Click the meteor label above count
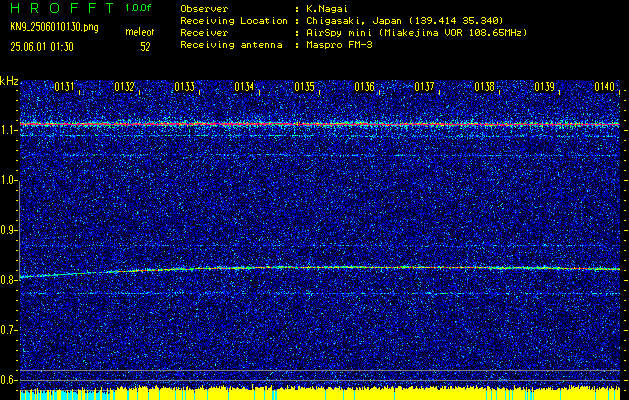The height and width of the screenshot is (400, 629). pos(140,32)
